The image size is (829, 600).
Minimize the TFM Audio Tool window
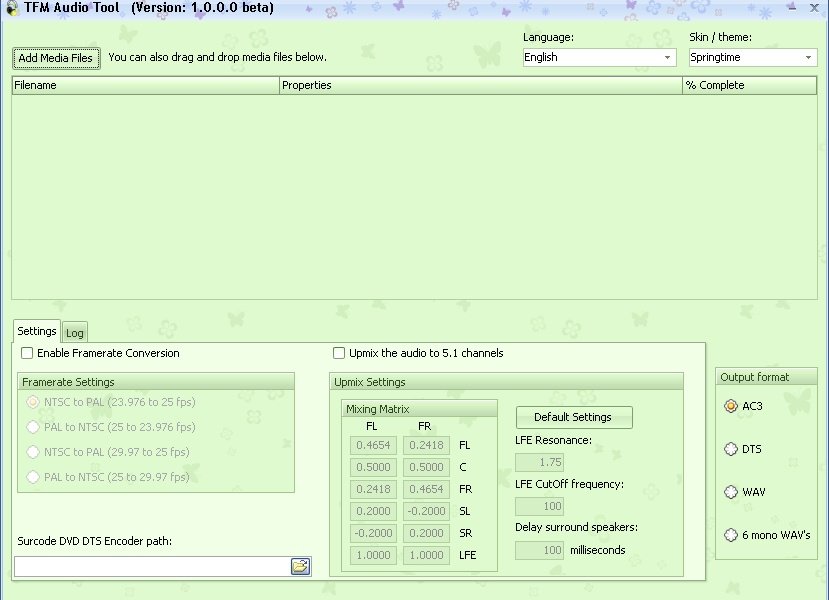791,7
